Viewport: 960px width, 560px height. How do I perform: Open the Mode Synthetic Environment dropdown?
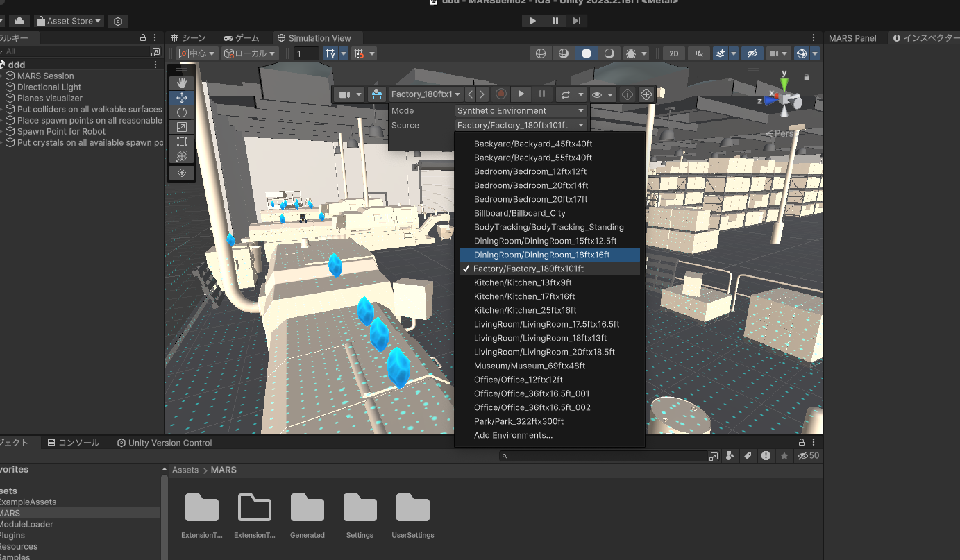click(x=521, y=111)
